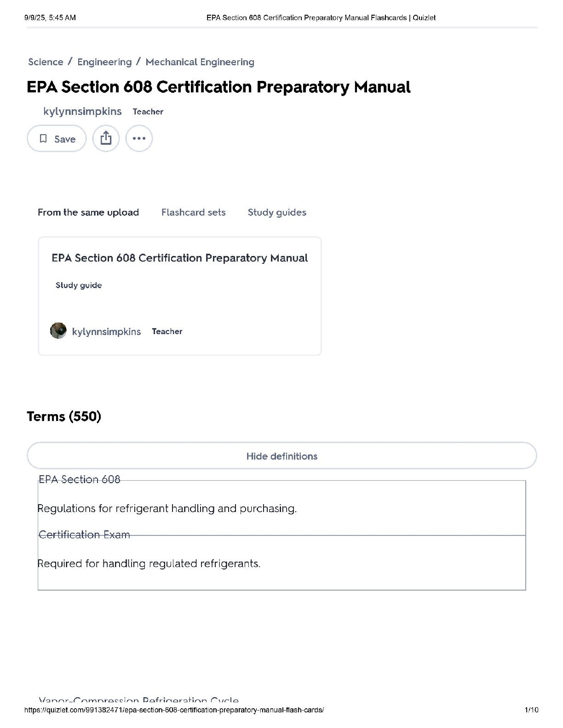
Task: Click kylynnsimpkins avatar in study guide card
Action: click(x=58, y=331)
